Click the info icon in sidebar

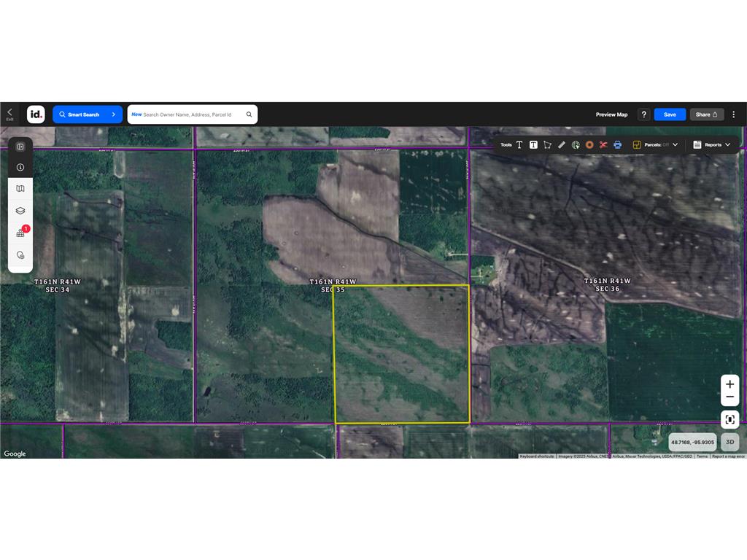[x=20, y=167]
